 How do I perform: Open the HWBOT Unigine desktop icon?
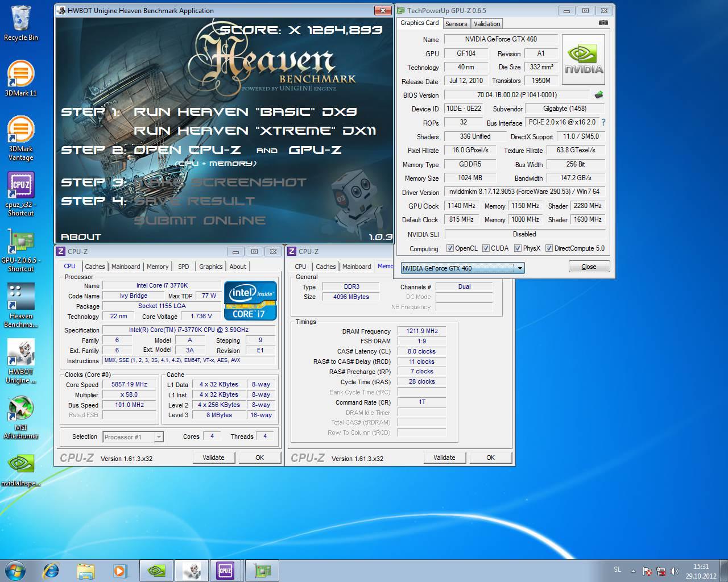(21, 361)
